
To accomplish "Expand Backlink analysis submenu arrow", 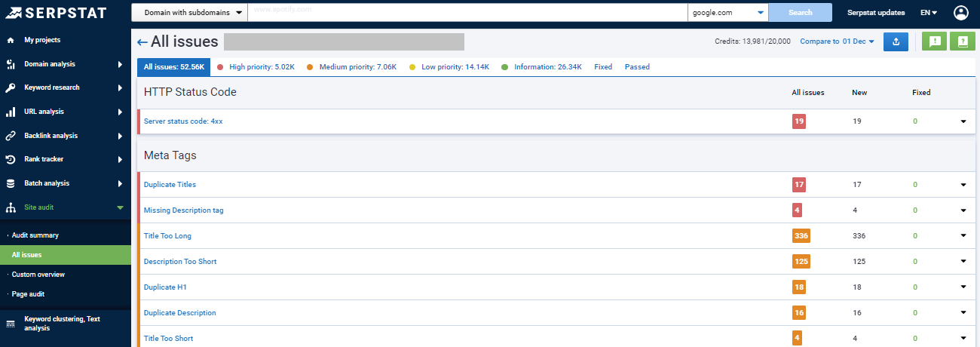I will click(120, 136).
